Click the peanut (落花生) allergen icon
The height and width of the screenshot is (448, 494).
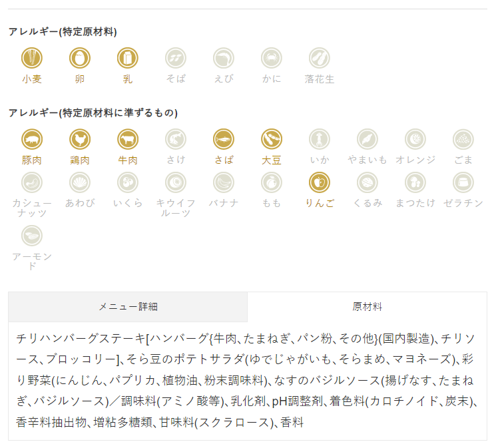(x=319, y=58)
